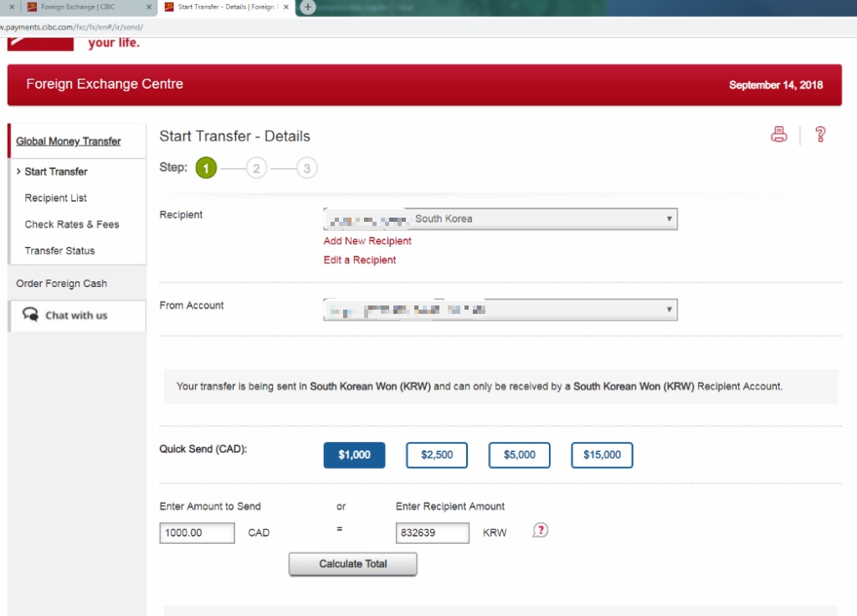Open Recipient List page
Image resolution: width=857 pixels, height=616 pixels.
point(56,198)
